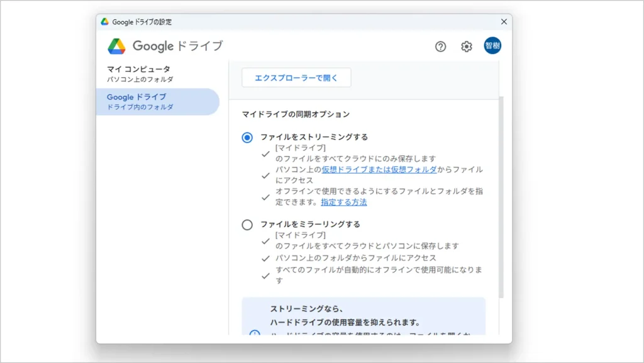Click the small Drive icon in title bar
Image resolution: width=644 pixels, height=363 pixels.
click(x=104, y=21)
